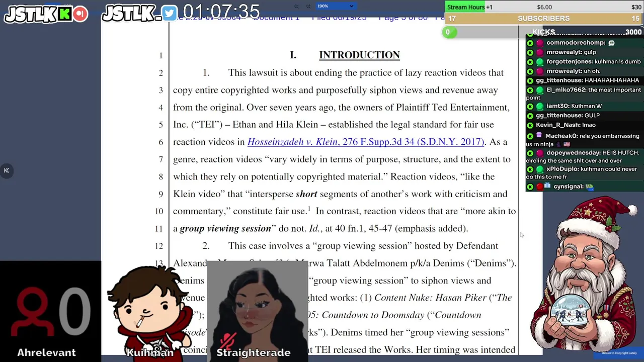Click the green Kick logo in the overlay
This screenshot has width=644, height=362.
click(x=64, y=14)
